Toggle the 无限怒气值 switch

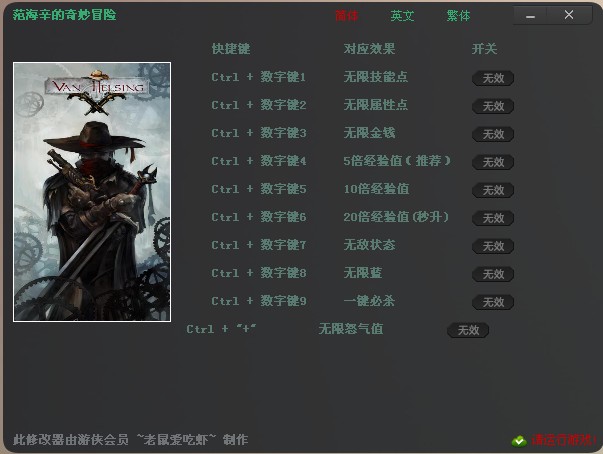(x=468, y=330)
